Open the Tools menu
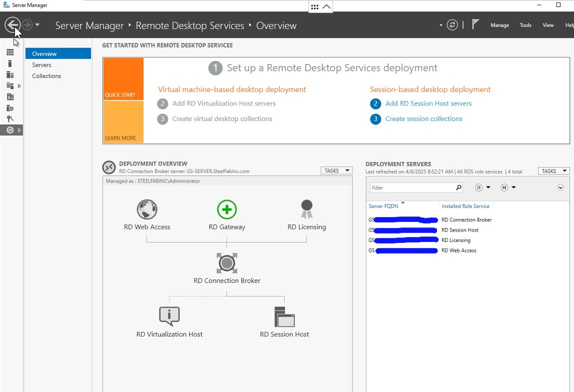Viewport: 574px width, 392px height. click(x=525, y=25)
